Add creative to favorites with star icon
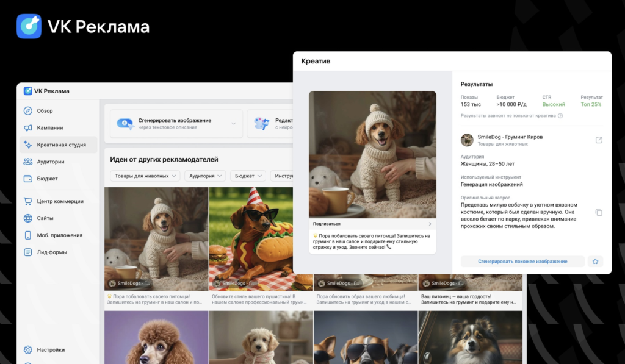 click(x=595, y=261)
